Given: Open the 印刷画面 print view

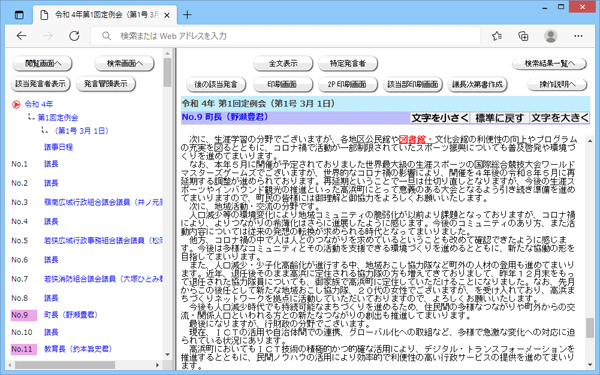Looking at the screenshot, I should coord(283,84).
